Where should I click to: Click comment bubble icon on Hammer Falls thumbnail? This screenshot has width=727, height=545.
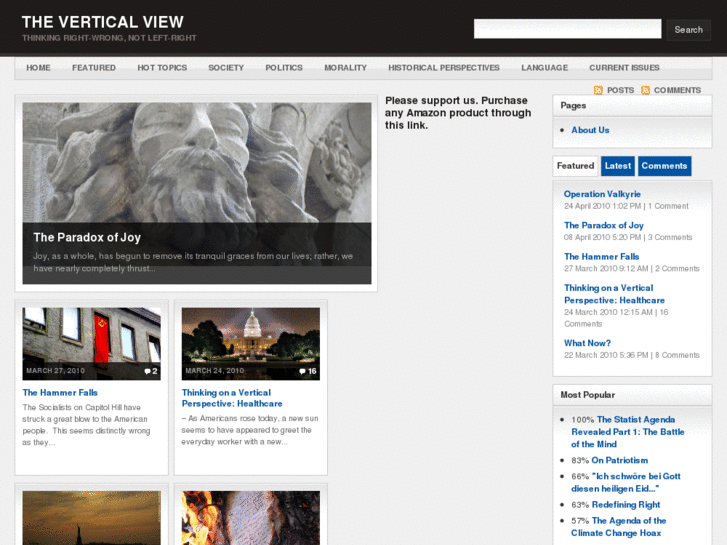click(147, 371)
